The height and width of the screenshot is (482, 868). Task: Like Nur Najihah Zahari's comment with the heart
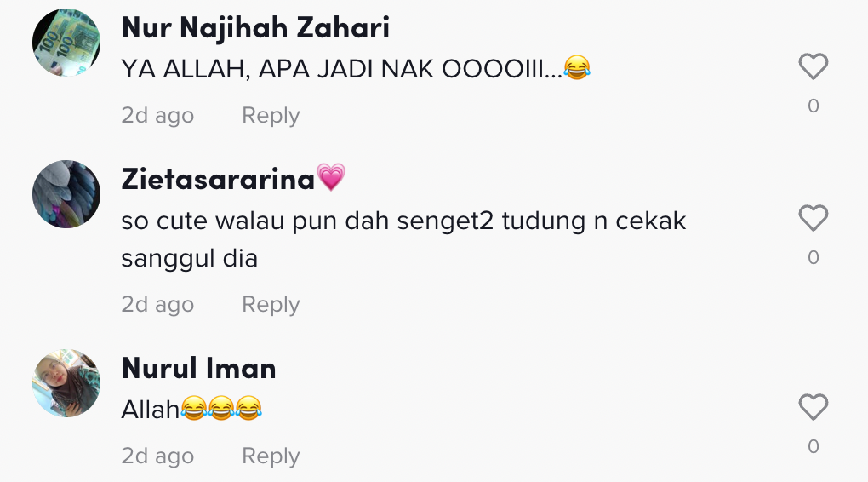pos(814,66)
